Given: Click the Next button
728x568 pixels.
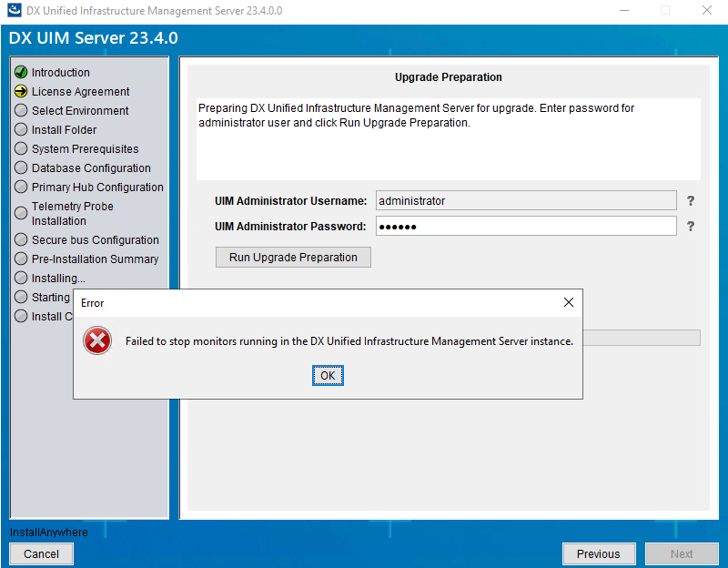Looking at the screenshot, I should [681, 553].
